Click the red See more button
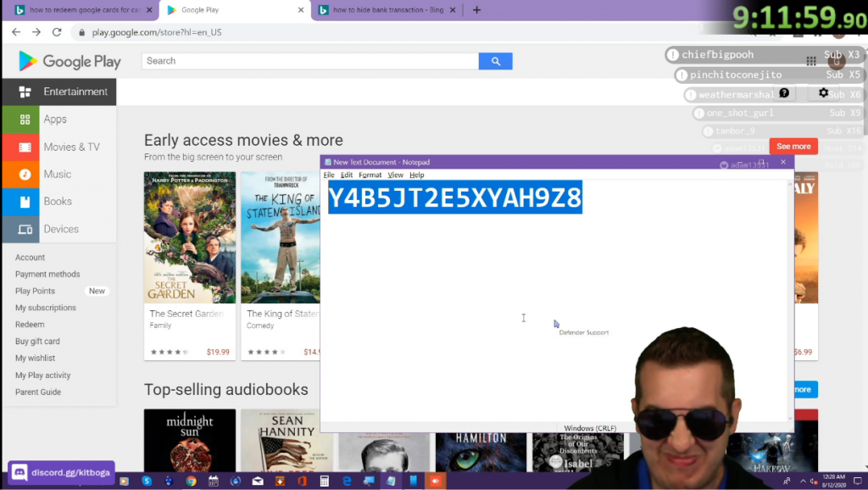Viewport: 868px width, 490px height. [793, 147]
